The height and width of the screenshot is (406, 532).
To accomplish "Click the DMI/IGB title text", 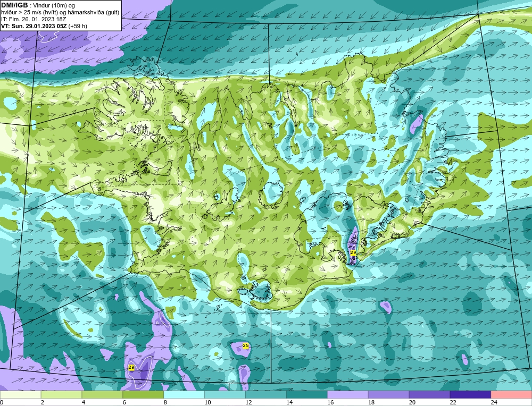I will [14, 5].
